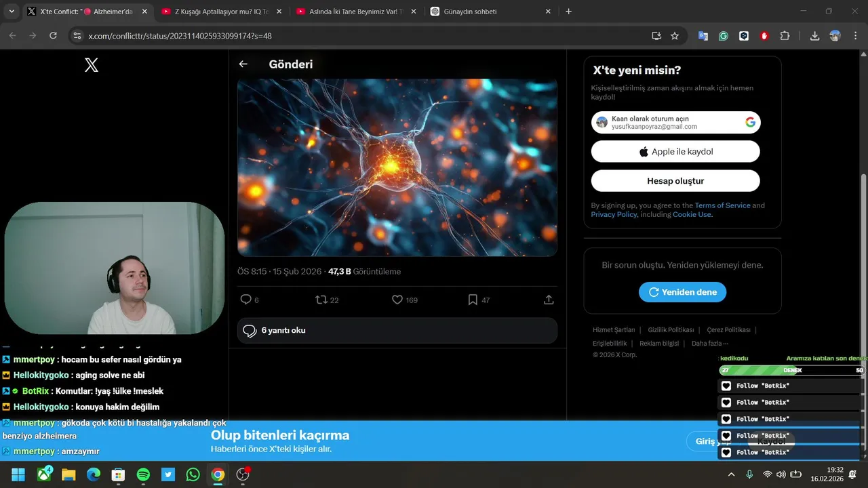This screenshot has width=868, height=488.
Task: Go back using the Gönderi back arrow
Action: tap(243, 64)
